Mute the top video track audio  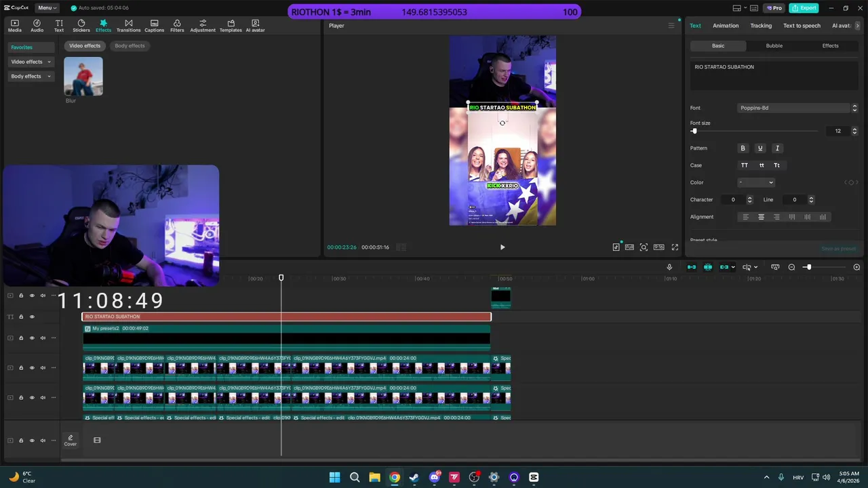pos(43,296)
